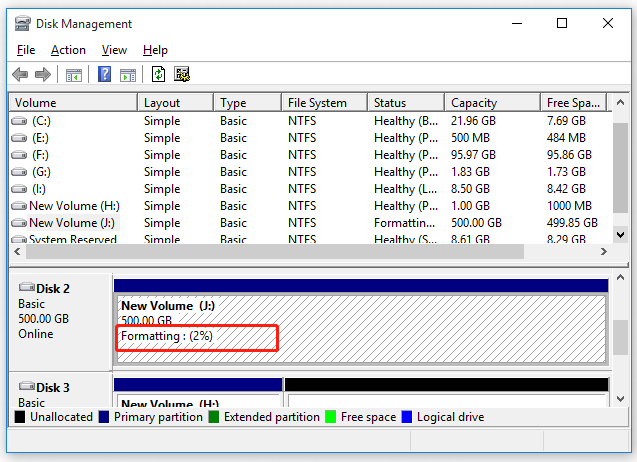
Task: Sort by the Free Space column header
Action: [574, 102]
